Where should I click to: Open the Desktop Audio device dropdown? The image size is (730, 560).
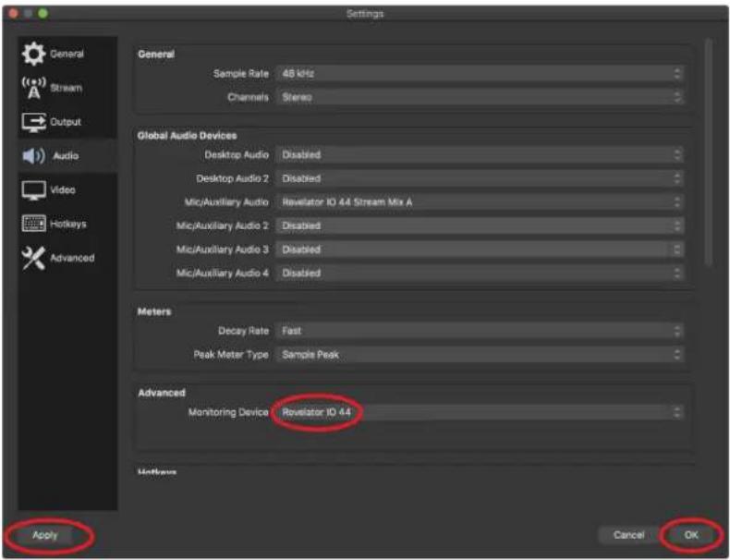480,154
